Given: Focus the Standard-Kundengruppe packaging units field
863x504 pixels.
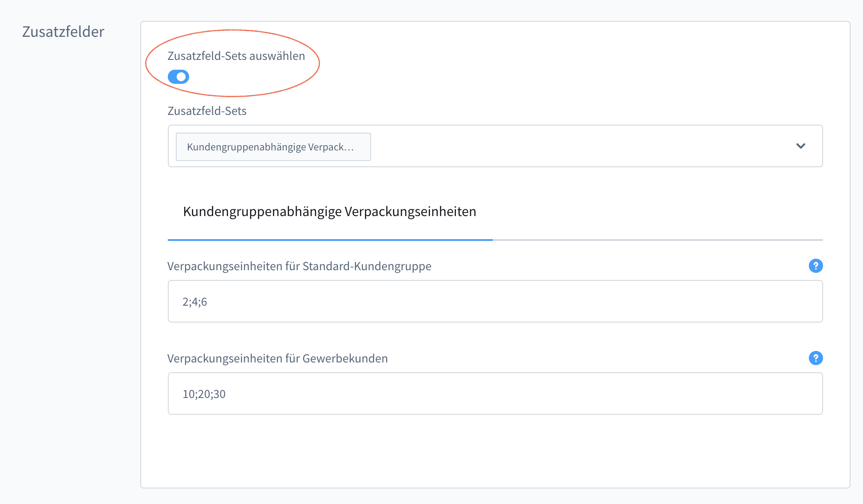Looking at the screenshot, I should [495, 301].
